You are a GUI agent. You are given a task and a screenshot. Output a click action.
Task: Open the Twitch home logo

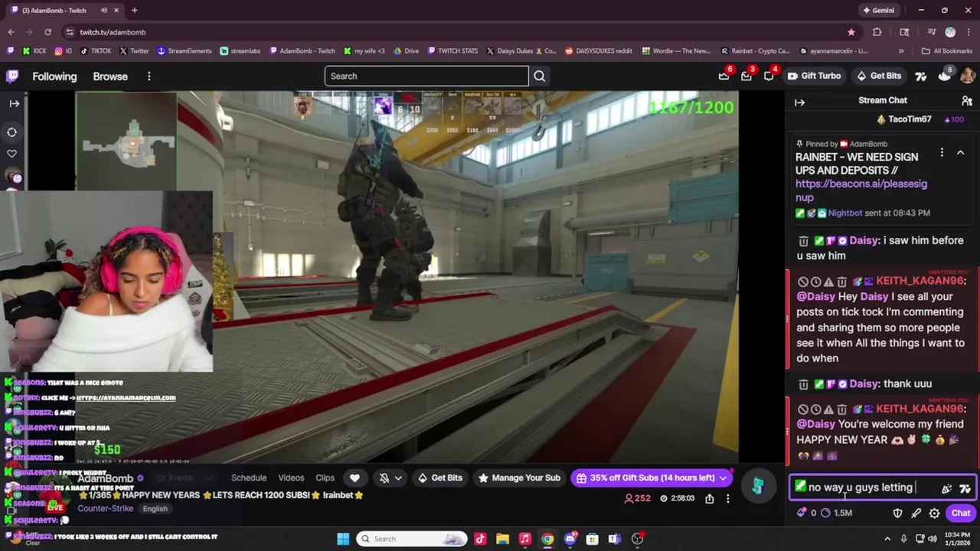[12, 76]
